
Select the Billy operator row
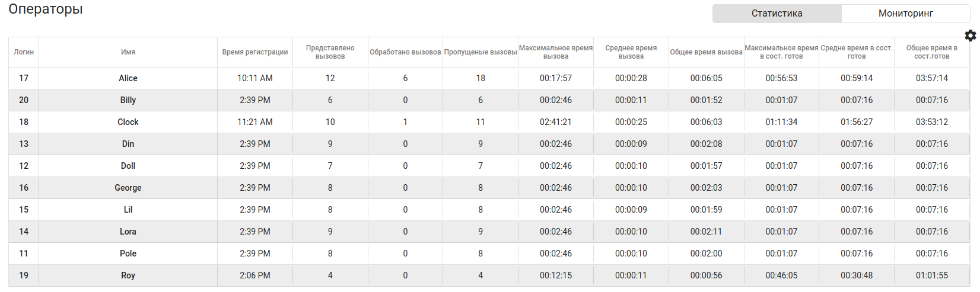coord(128,100)
